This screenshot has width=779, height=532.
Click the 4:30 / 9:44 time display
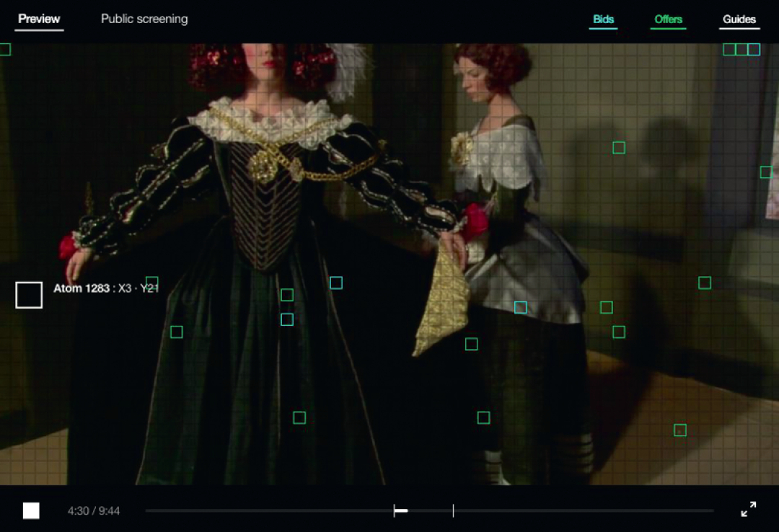pyautogui.click(x=94, y=511)
